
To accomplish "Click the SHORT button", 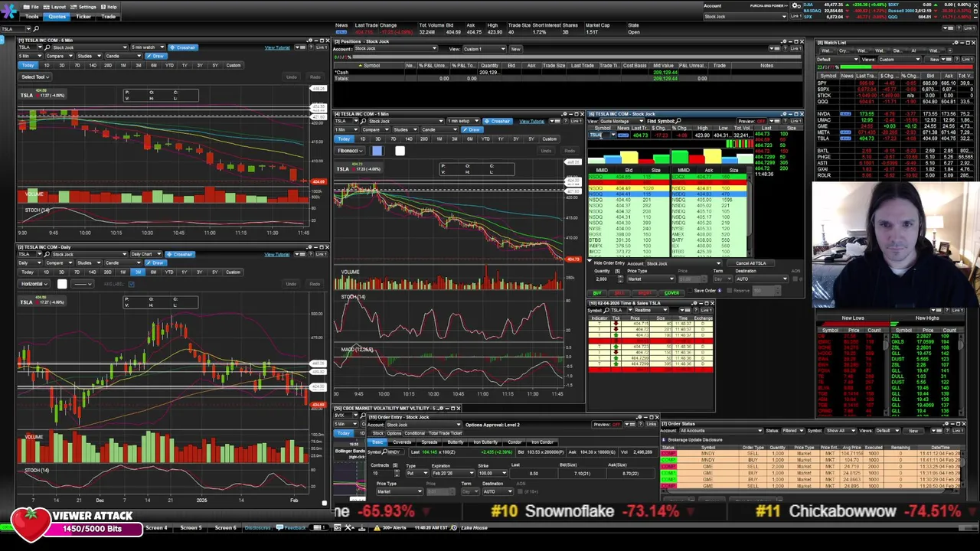I will 645,292.
